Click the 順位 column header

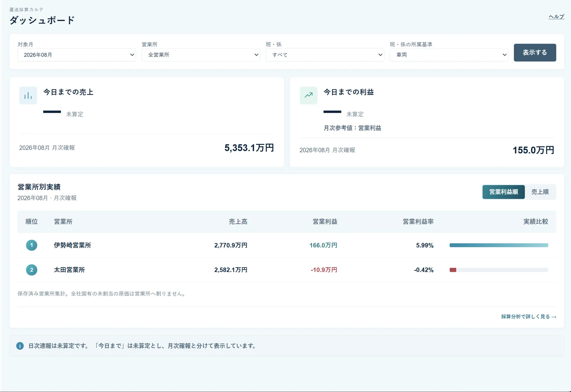click(31, 222)
